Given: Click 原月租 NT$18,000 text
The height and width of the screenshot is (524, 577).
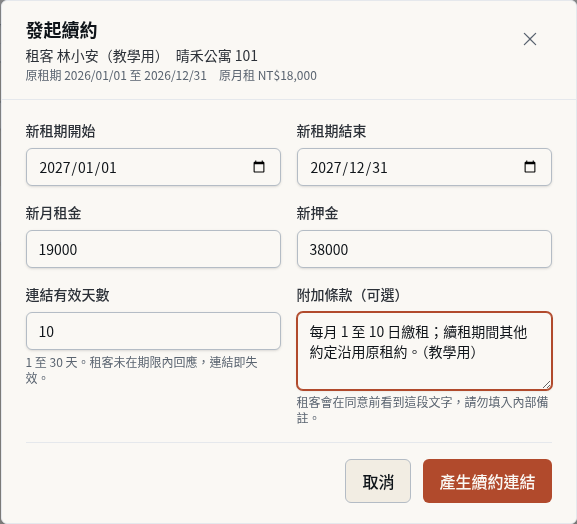Looking at the screenshot, I should 268,76.
